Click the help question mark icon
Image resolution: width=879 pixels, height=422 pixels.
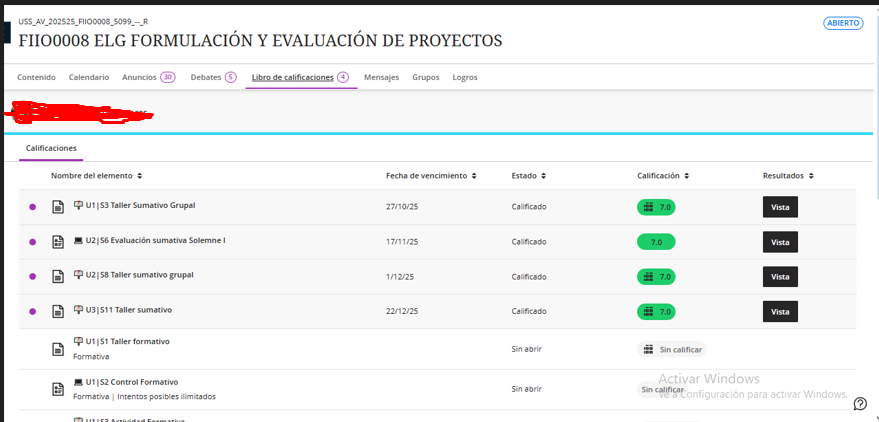(860, 404)
